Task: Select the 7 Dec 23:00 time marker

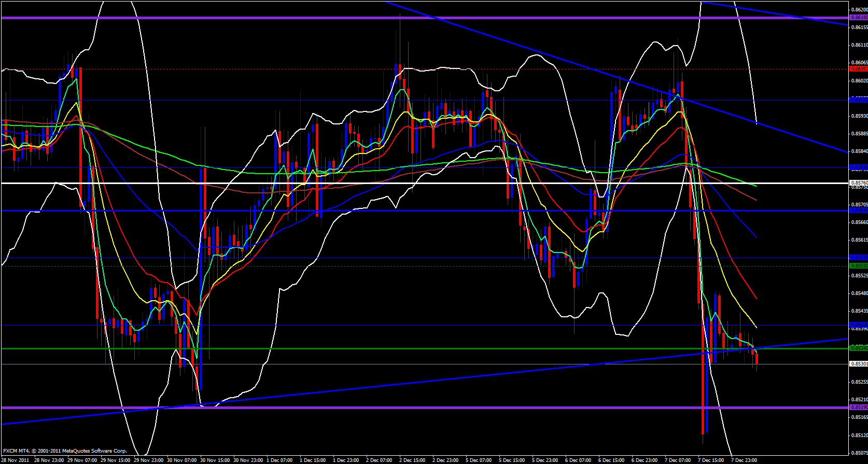Action: click(x=744, y=460)
